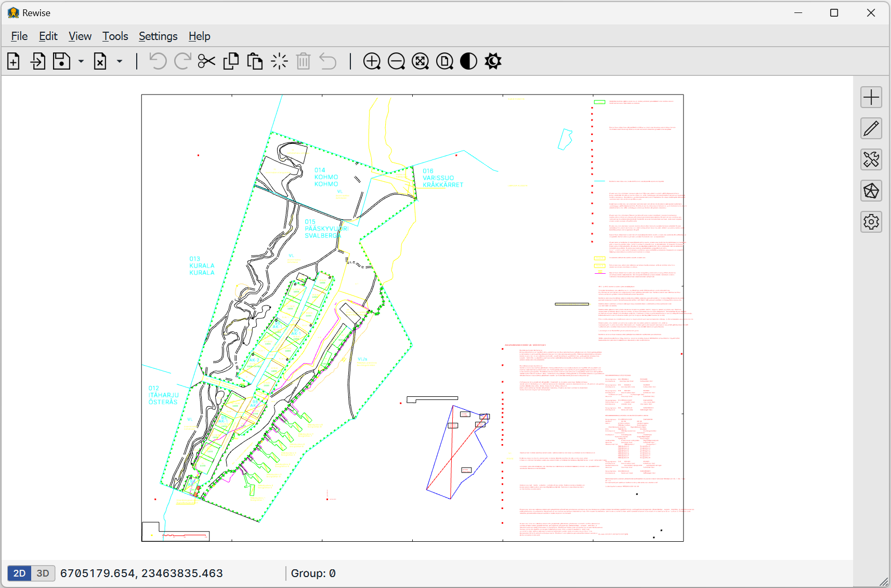Open the View menu

(x=80, y=36)
